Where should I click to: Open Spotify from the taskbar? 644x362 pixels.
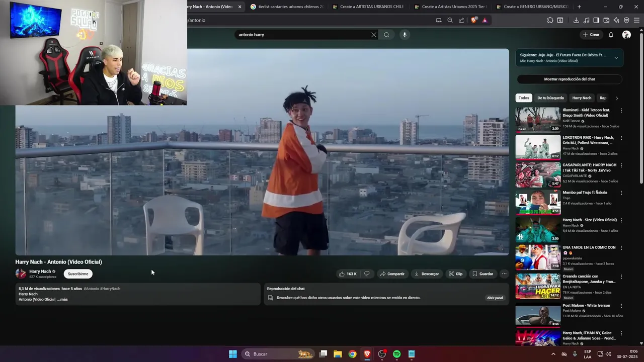pyautogui.click(x=396, y=354)
